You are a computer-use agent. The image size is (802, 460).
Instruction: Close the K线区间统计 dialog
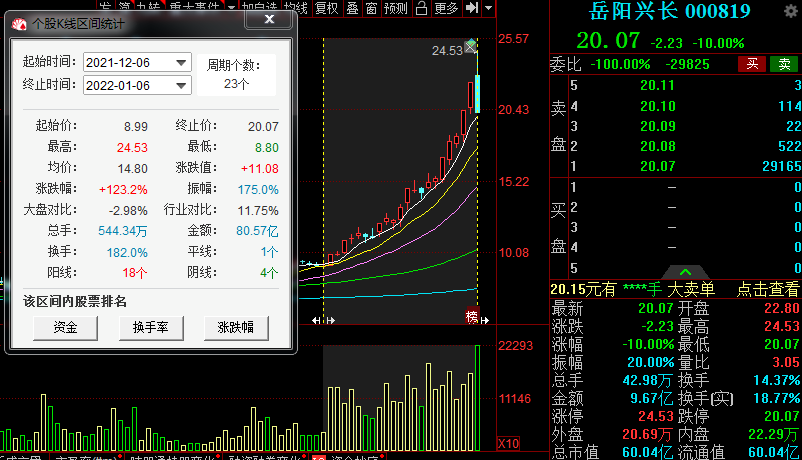click(269, 19)
